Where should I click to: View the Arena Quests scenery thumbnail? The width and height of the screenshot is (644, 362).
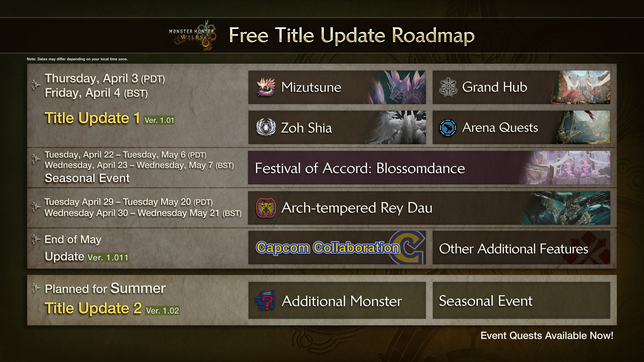click(x=582, y=127)
